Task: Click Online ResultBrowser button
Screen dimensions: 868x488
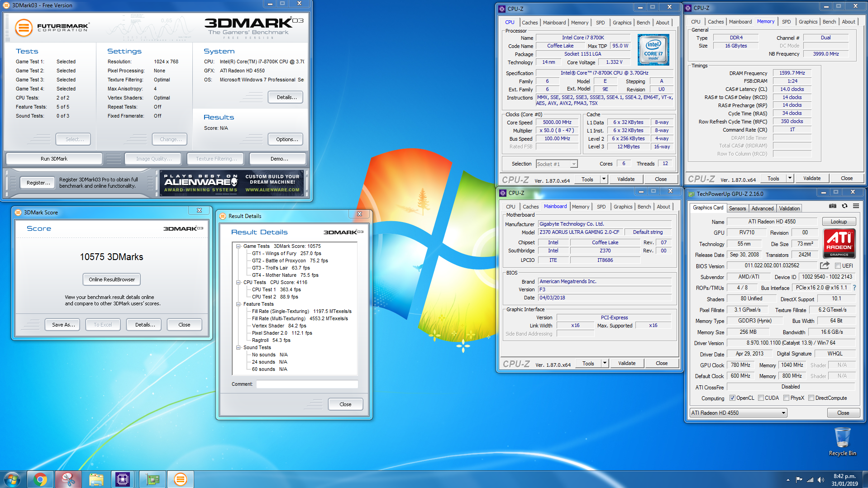Action: [x=112, y=280]
